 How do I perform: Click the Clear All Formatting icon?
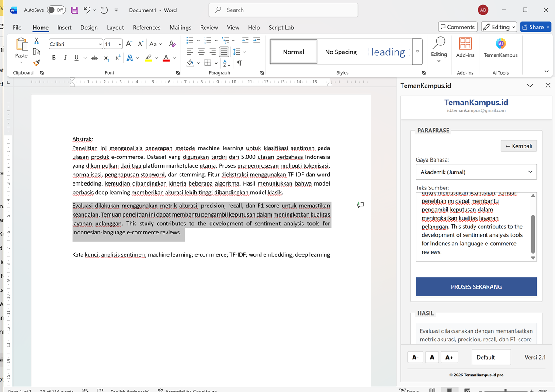(x=173, y=44)
